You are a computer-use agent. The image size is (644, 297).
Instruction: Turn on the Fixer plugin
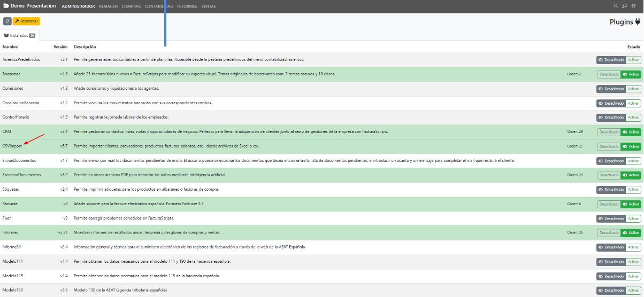[633, 218]
